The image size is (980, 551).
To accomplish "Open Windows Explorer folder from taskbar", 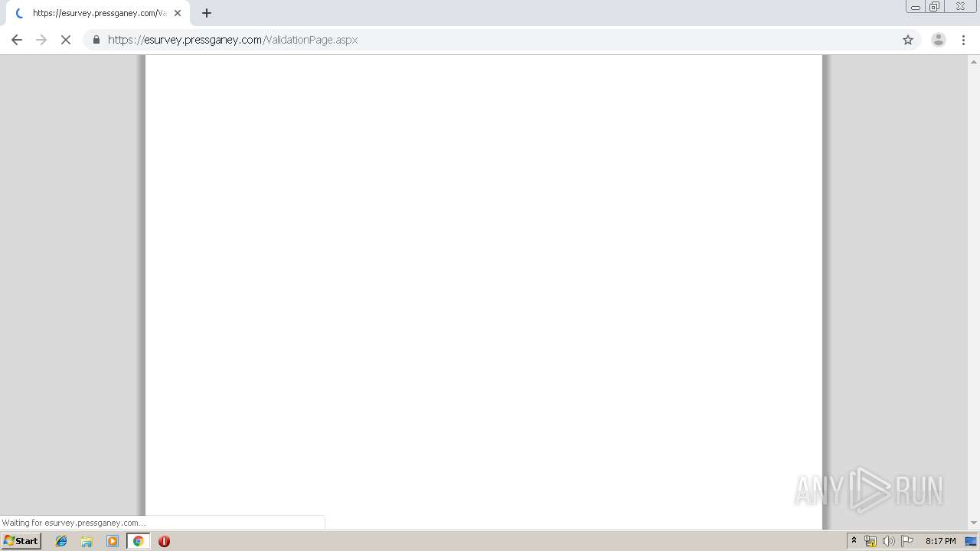I will point(87,541).
